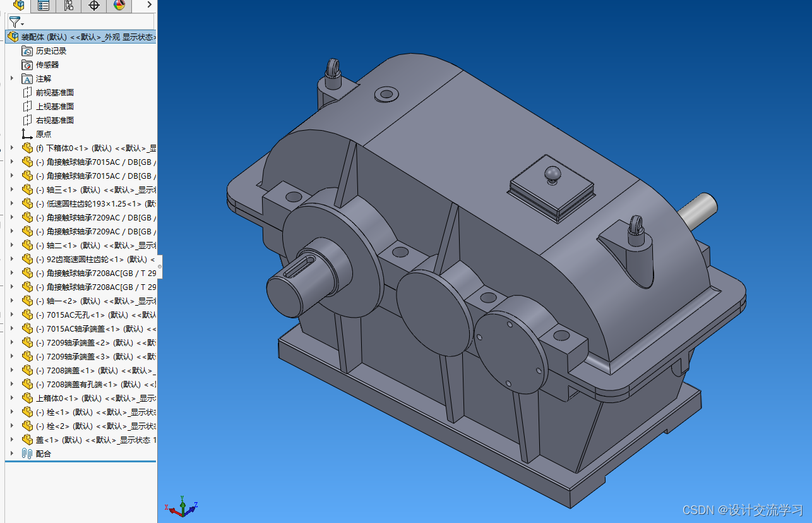Expand the (f) 下箱体0<1> component

pos(11,148)
